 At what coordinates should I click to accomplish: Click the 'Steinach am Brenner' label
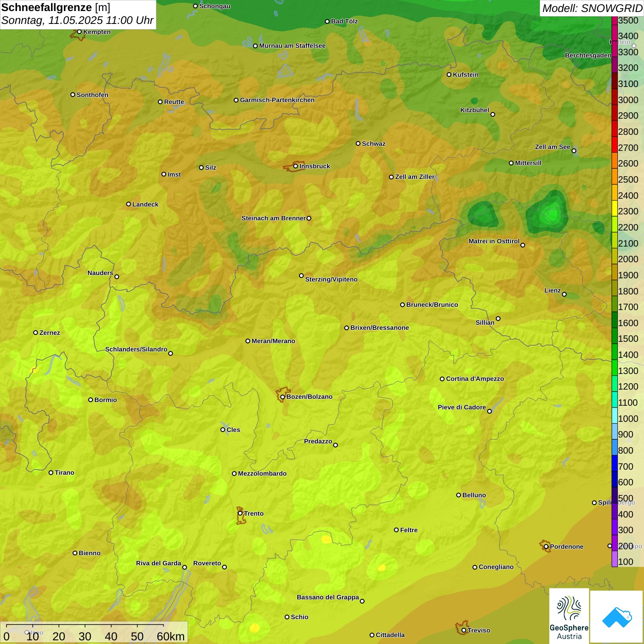[274, 218]
